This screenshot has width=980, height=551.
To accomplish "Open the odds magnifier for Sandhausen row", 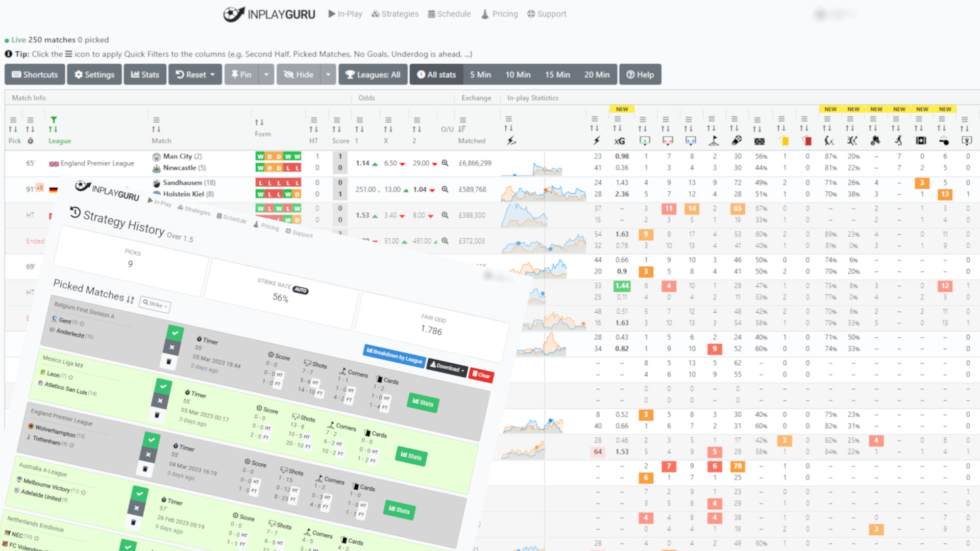I will (x=445, y=189).
